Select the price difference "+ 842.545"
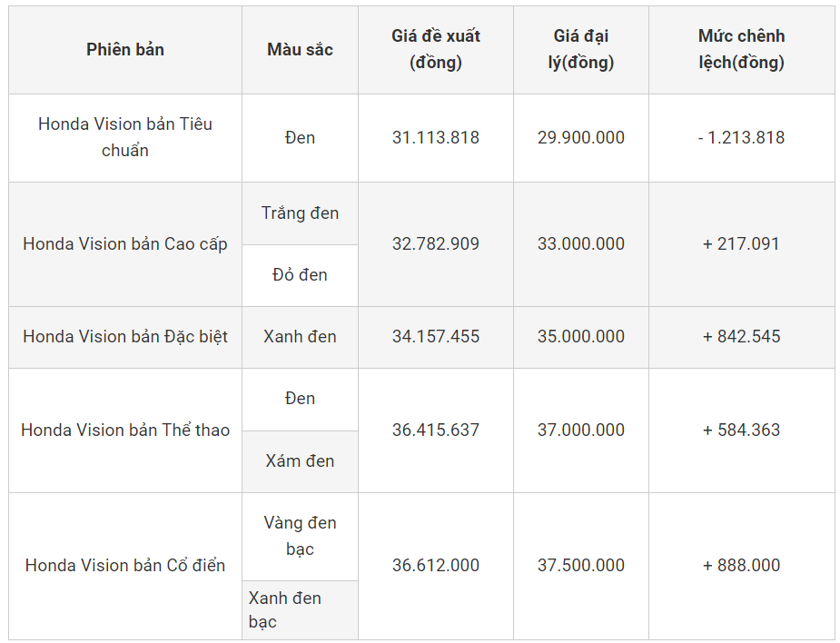Image resolution: width=840 pixels, height=643 pixels. (741, 337)
